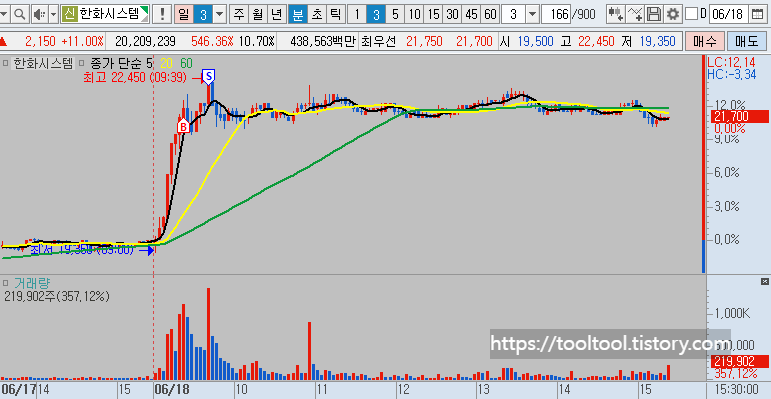Choose the 30-minute interval button
Image resolution: width=771 pixels, height=399 pixels.
tap(452, 15)
